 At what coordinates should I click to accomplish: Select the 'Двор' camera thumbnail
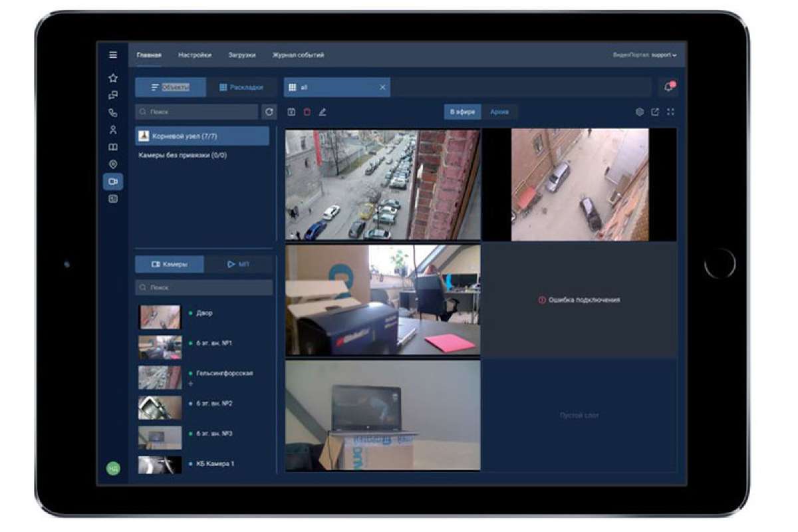(x=160, y=317)
